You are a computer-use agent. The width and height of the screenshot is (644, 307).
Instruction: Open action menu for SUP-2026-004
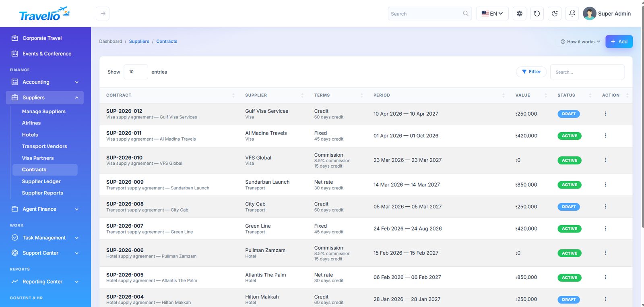pos(605,299)
